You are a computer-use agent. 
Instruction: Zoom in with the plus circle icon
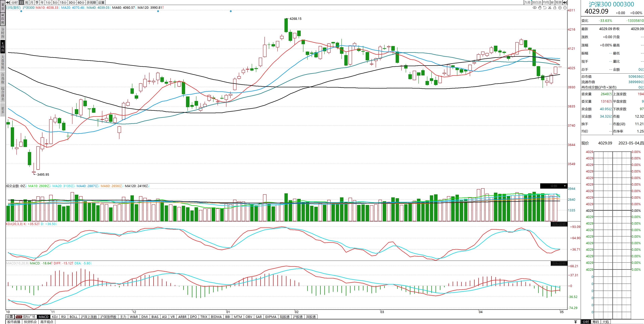point(560,8)
